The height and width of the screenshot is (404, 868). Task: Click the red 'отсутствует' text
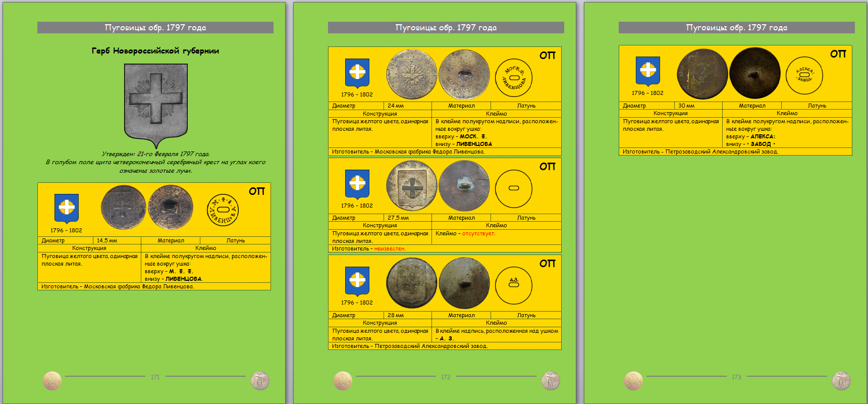[x=478, y=233]
